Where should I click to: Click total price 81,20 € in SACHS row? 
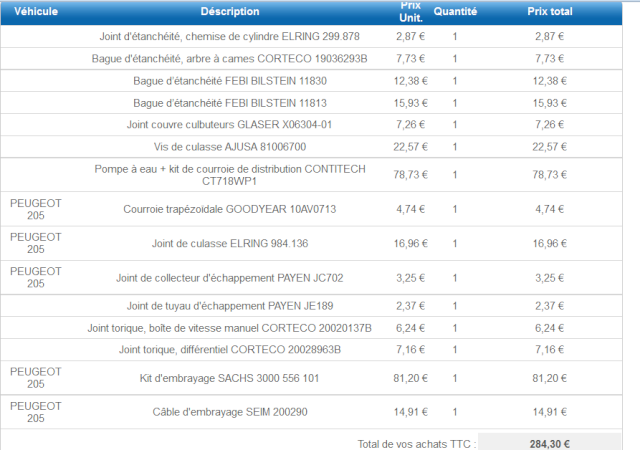(x=549, y=378)
